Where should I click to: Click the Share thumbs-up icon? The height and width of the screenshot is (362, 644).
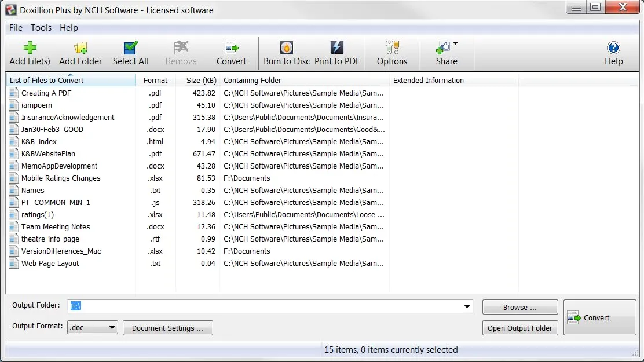click(443, 48)
